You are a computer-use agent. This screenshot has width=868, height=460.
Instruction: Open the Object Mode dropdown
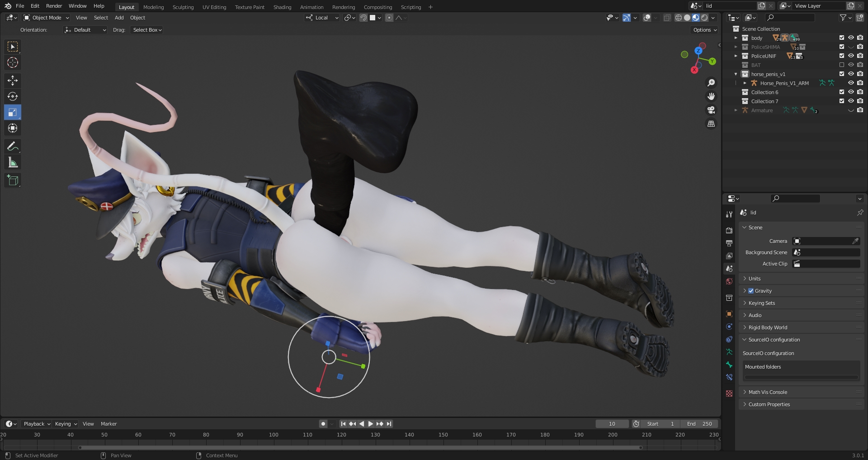46,18
